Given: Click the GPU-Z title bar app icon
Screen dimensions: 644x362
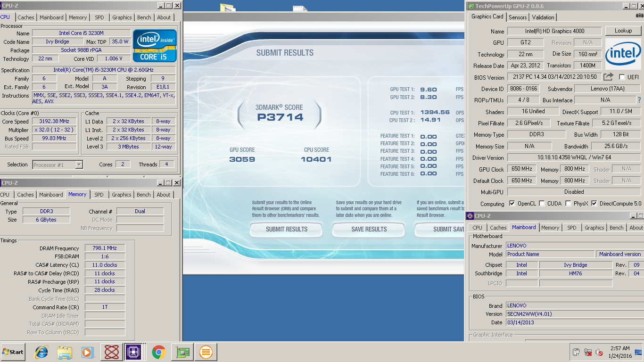Looking at the screenshot, I should coord(470,6).
